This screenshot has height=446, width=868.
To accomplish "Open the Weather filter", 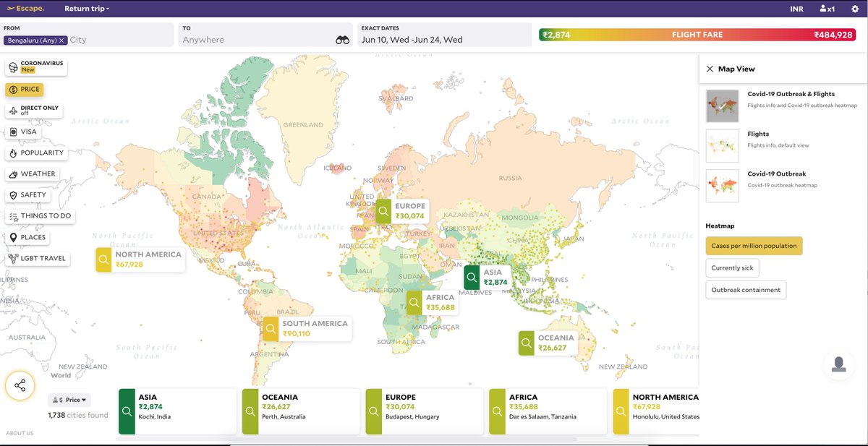I will click(32, 173).
